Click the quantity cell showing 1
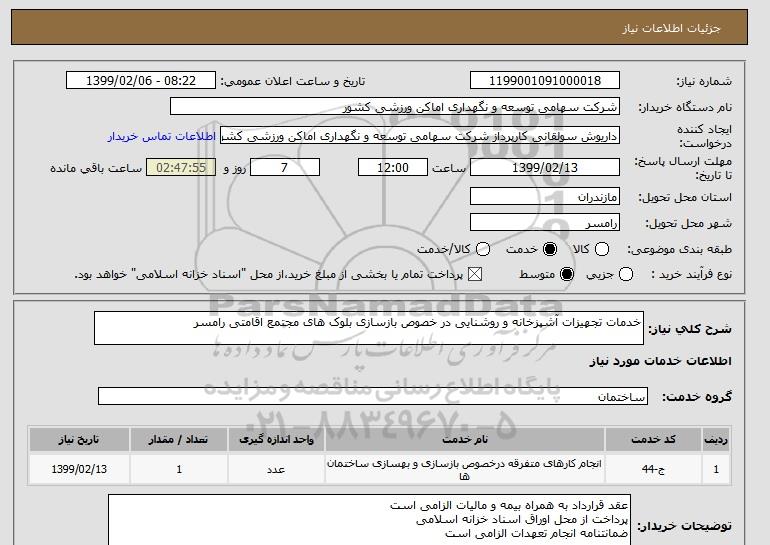 179,469
